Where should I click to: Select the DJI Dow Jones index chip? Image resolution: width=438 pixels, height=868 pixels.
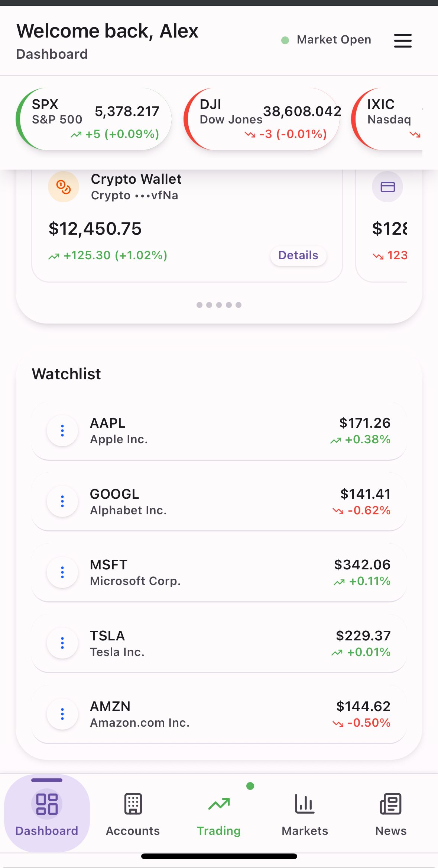(x=262, y=119)
